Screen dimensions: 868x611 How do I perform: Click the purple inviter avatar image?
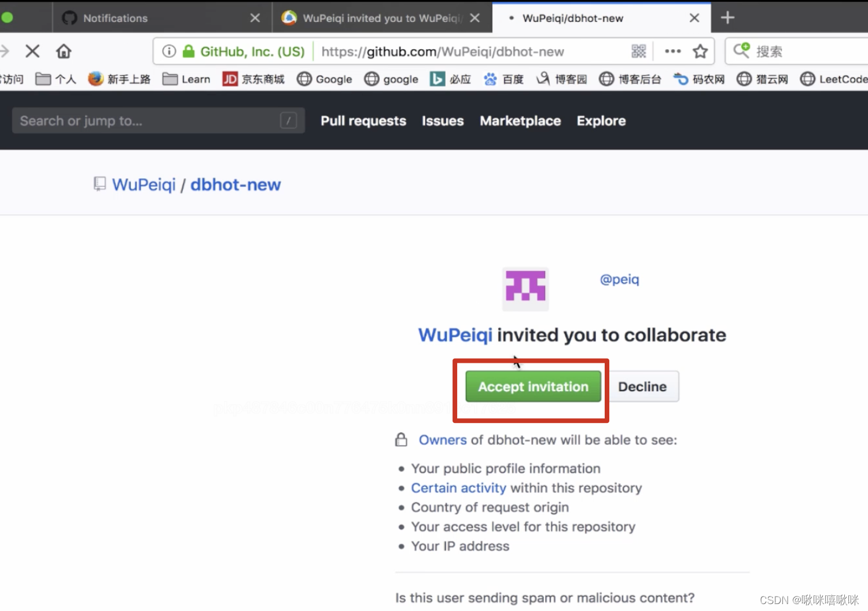click(525, 289)
